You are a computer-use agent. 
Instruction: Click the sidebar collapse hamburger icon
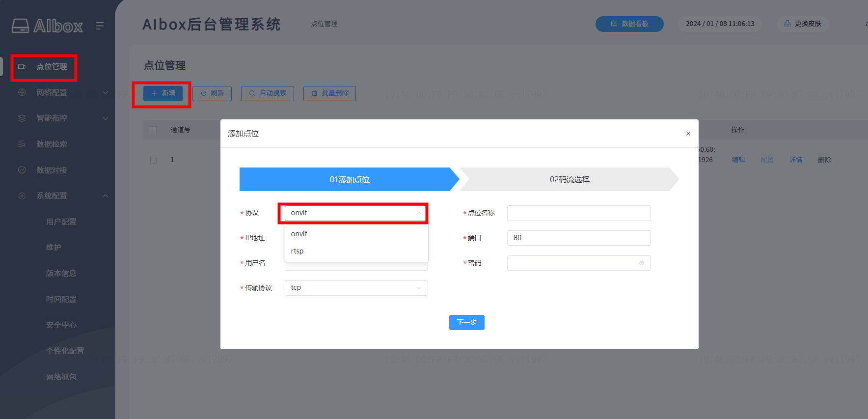(100, 26)
